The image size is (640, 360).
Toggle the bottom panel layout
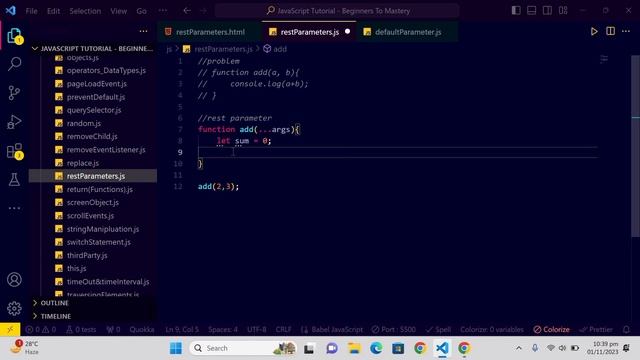531,11
